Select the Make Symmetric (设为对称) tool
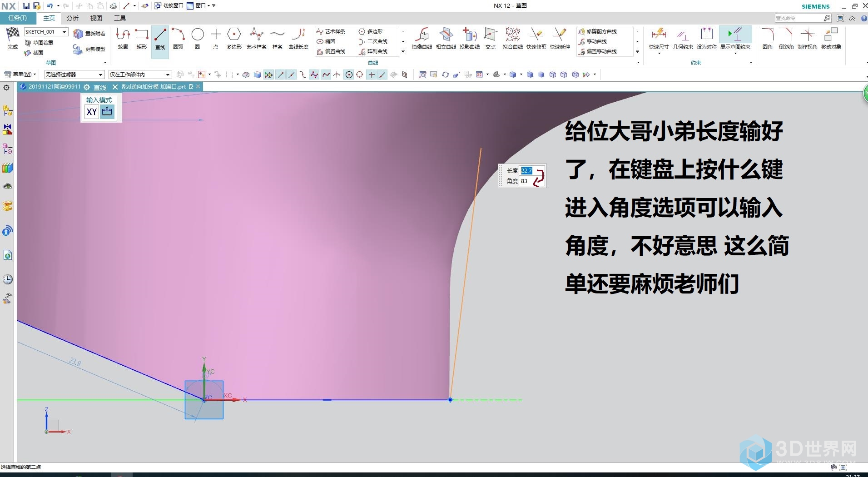The image size is (868, 477). (x=706, y=38)
